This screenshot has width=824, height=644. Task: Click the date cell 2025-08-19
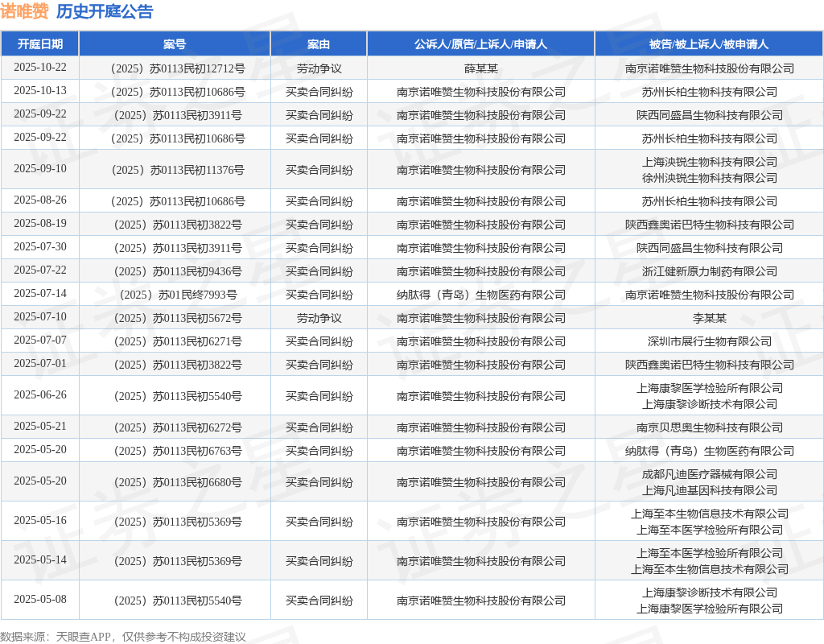(40, 223)
